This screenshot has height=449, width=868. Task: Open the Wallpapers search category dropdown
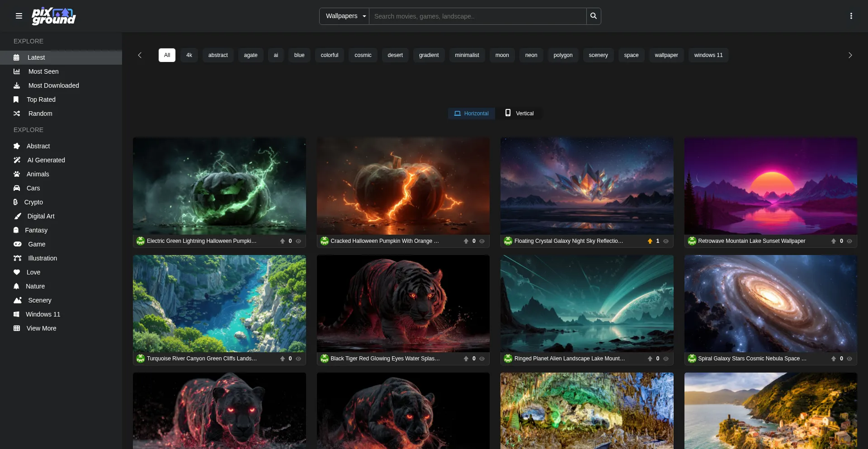click(x=345, y=16)
